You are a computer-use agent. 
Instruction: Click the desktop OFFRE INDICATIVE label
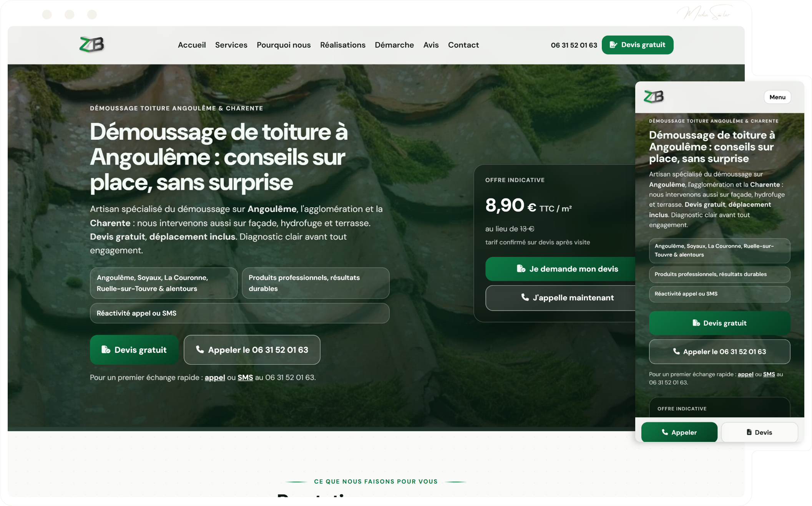[x=515, y=180]
